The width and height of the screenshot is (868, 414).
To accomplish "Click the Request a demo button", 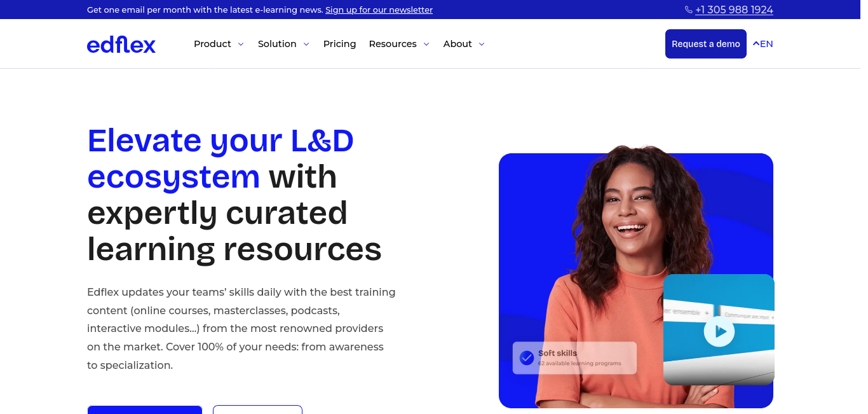I will click(x=705, y=44).
